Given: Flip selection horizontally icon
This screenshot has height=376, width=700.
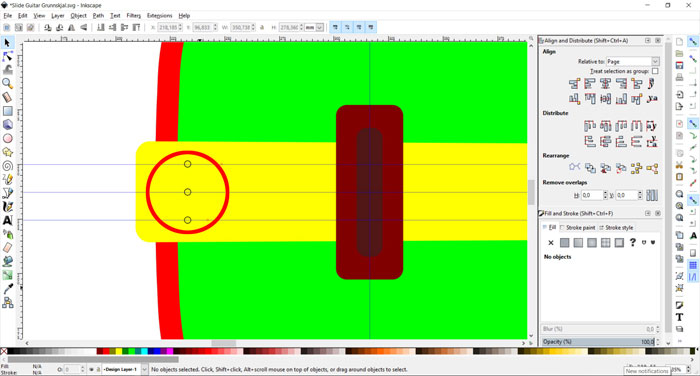Looking at the screenshot, I should [x=71, y=28].
